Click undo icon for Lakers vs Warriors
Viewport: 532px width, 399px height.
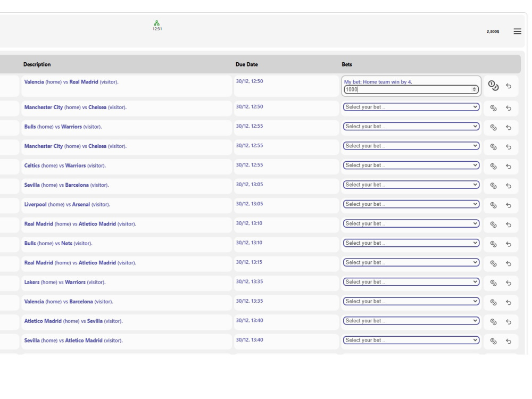click(508, 282)
